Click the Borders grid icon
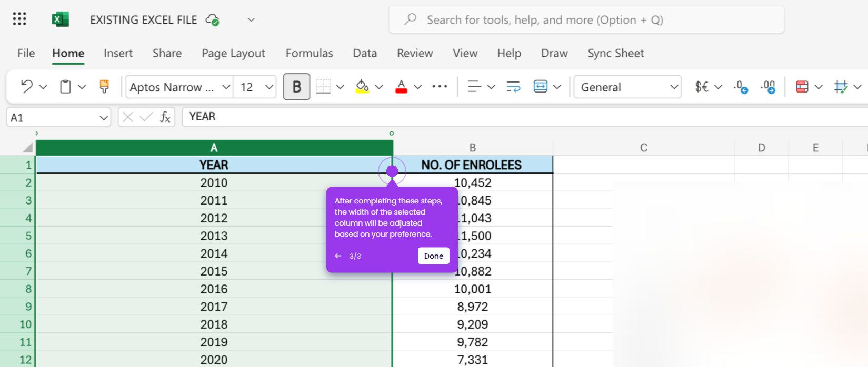 323,87
